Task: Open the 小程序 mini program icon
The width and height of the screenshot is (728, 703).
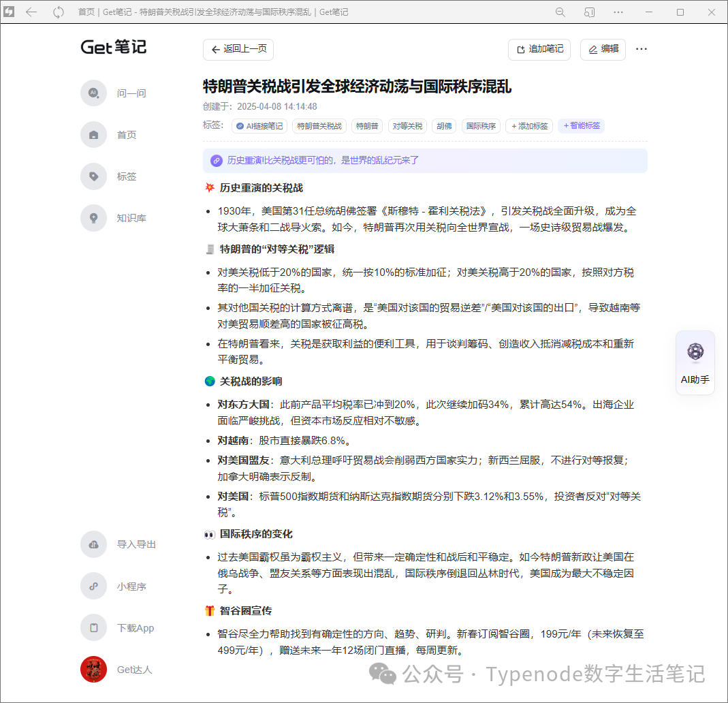Action: click(x=93, y=587)
